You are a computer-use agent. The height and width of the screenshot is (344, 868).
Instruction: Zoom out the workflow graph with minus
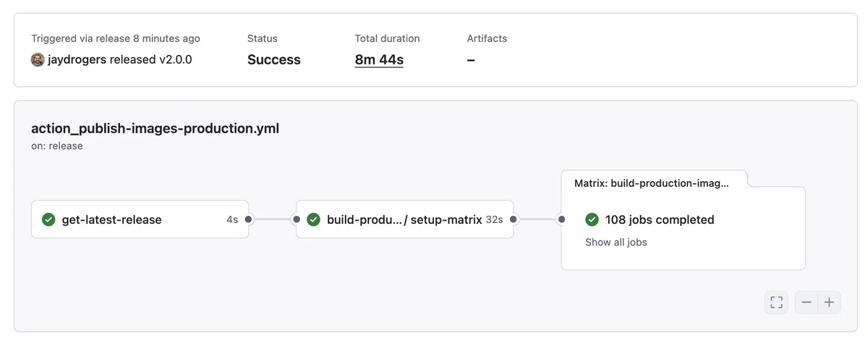pos(807,302)
